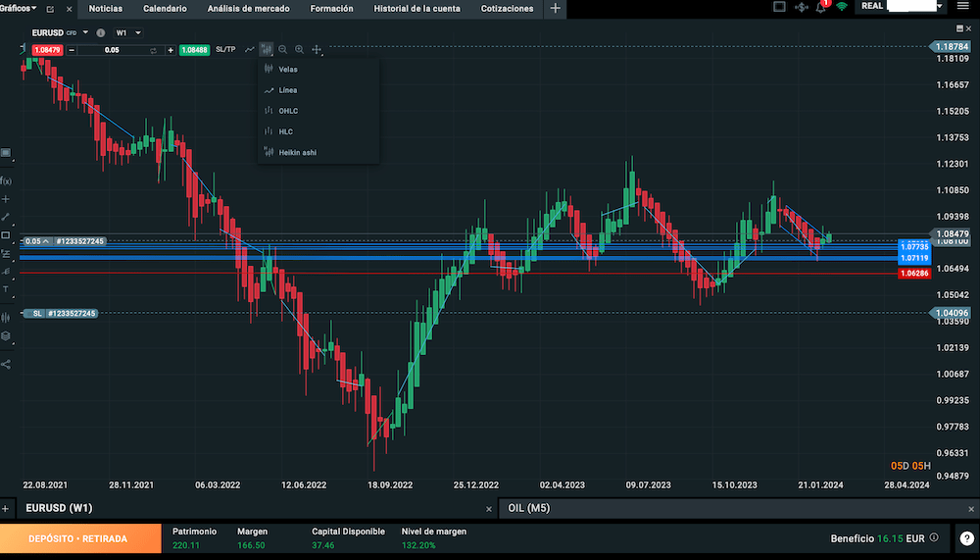Activate the crosshair cursor tool
980x560 pixels.
[317, 49]
